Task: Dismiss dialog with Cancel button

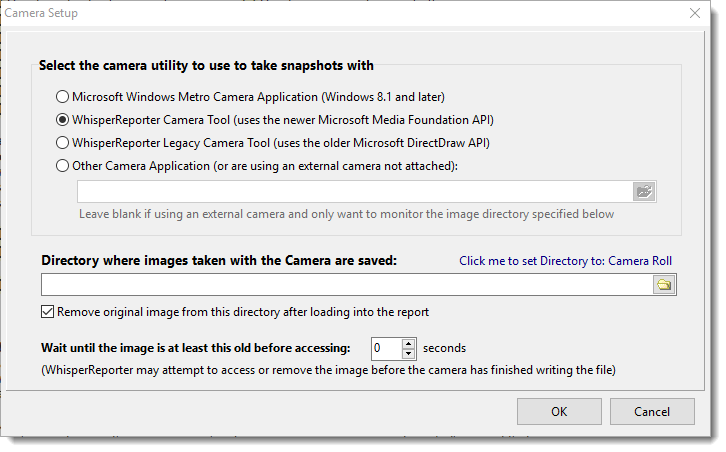Action: pyautogui.click(x=652, y=411)
